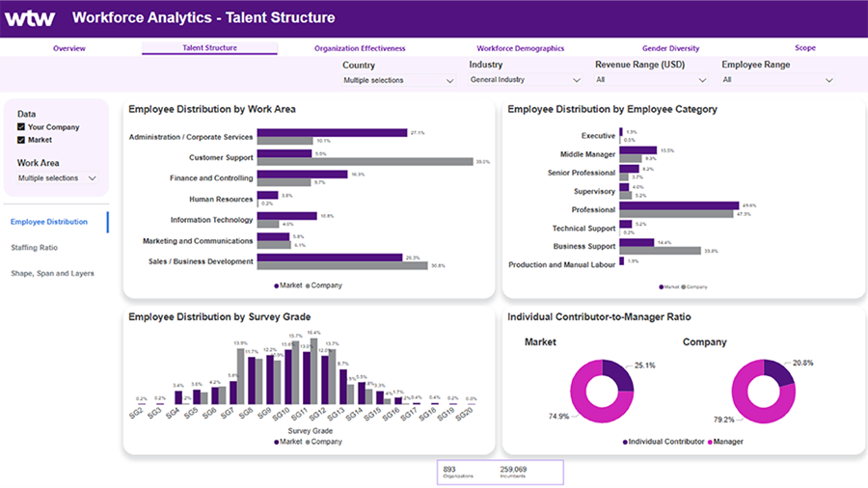868x488 pixels.
Task: Click the WTW logo in header
Action: coord(30,17)
